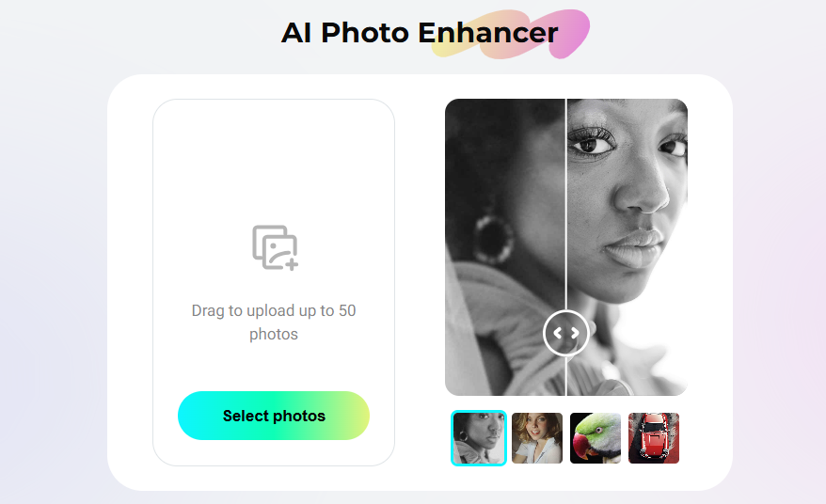Select the green parrot sample thumbnail
Screen dimensions: 826x504
[x=596, y=438]
